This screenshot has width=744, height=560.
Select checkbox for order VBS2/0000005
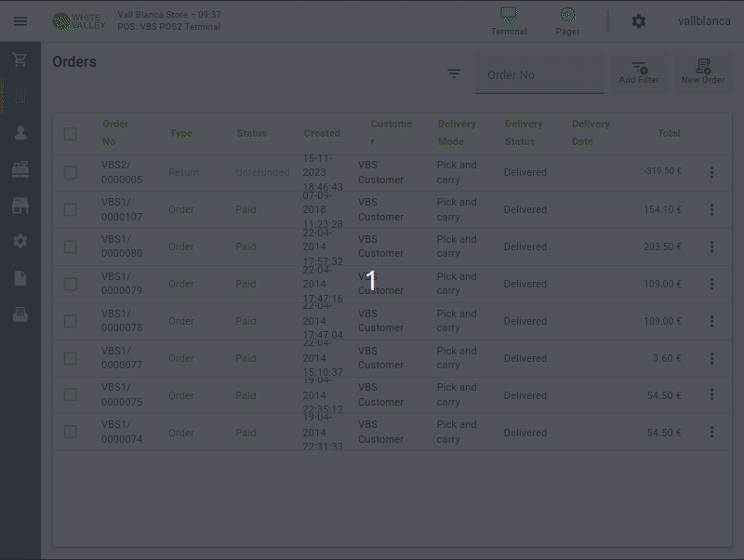[71, 172]
